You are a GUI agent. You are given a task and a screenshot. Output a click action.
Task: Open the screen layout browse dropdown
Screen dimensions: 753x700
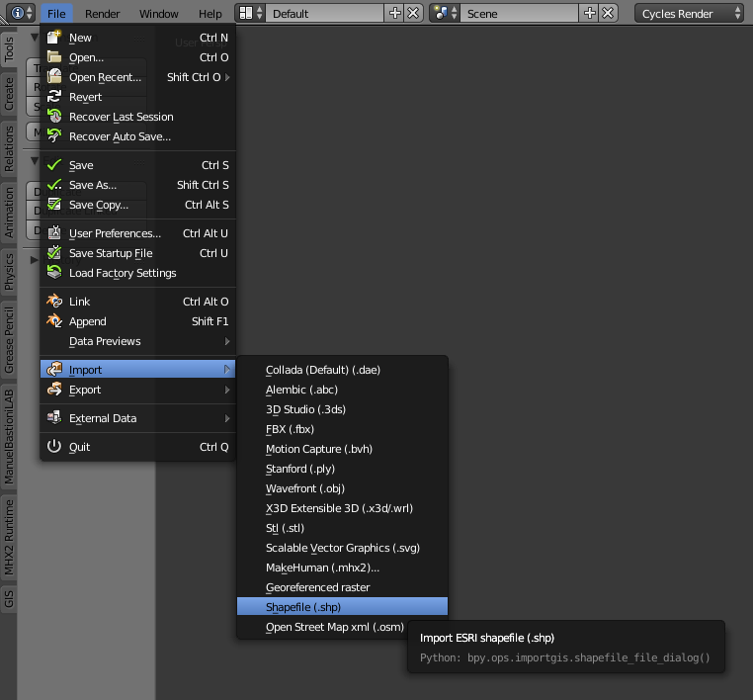(x=251, y=13)
